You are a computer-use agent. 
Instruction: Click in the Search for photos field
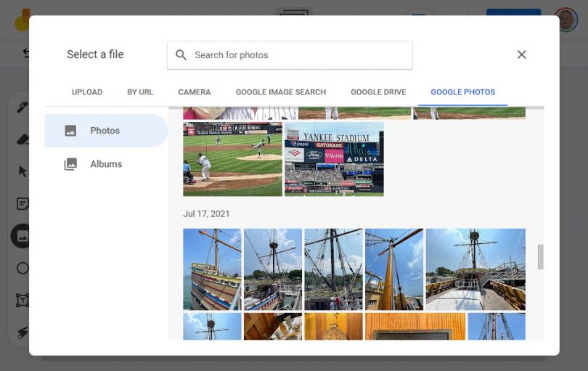[x=298, y=55]
